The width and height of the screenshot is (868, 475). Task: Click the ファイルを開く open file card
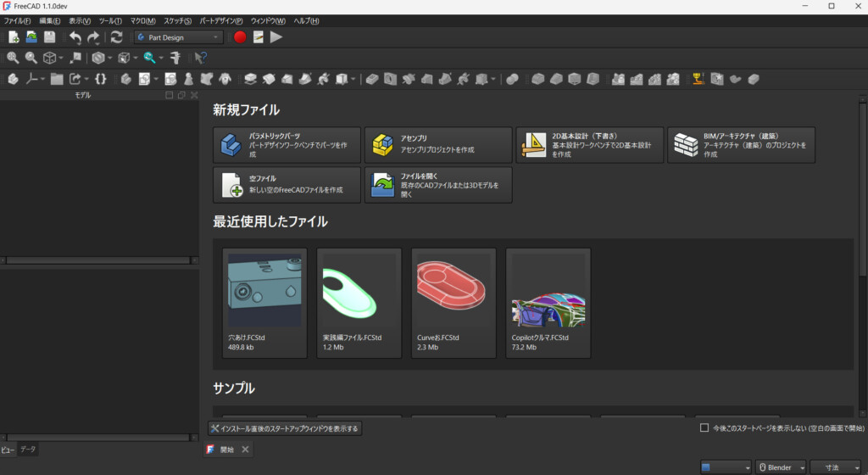[x=438, y=185]
